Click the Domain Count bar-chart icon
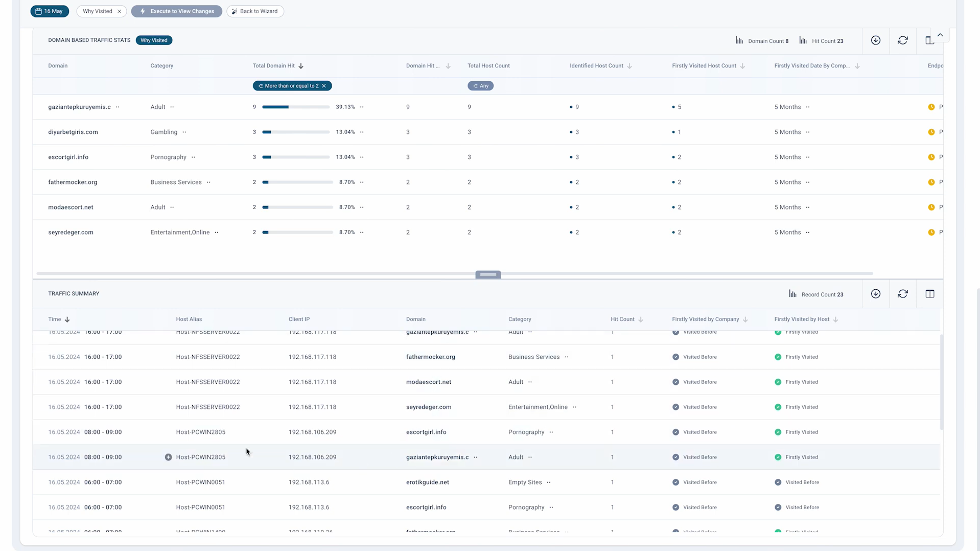This screenshot has width=980, height=551. [x=739, y=40]
